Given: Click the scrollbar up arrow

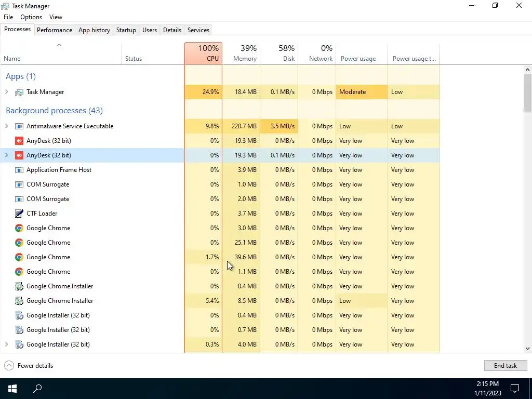Looking at the screenshot, I should (x=527, y=70).
